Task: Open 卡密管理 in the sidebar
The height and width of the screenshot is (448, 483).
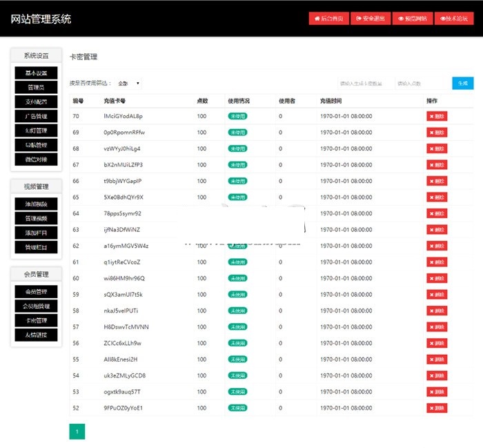Action: pos(36,320)
